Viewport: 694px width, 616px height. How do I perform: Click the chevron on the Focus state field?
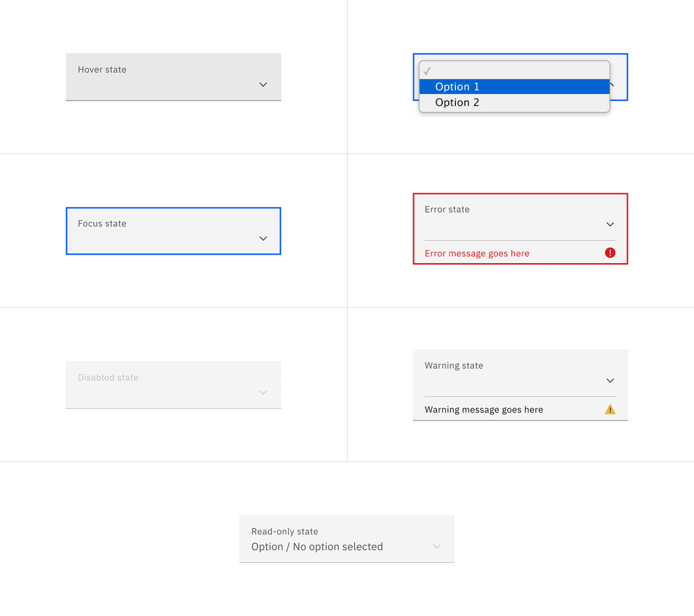click(x=263, y=238)
